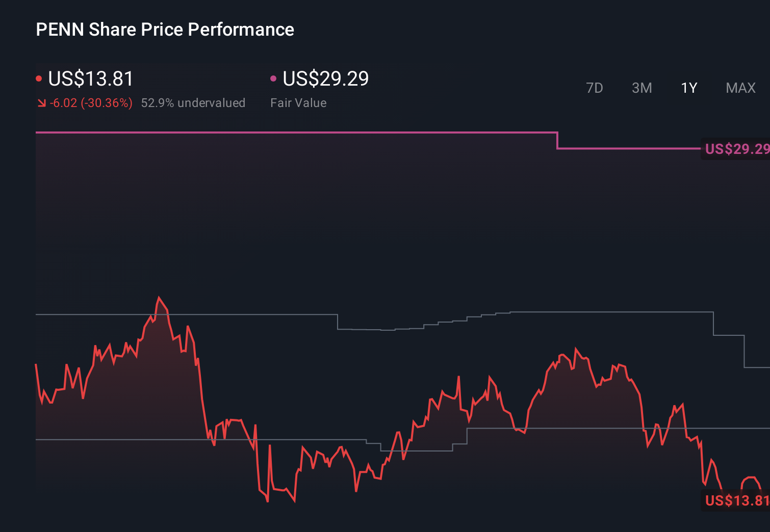Click the PENN Share Price Performance title
Viewport: 770px width, 532px height.
(x=165, y=30)
